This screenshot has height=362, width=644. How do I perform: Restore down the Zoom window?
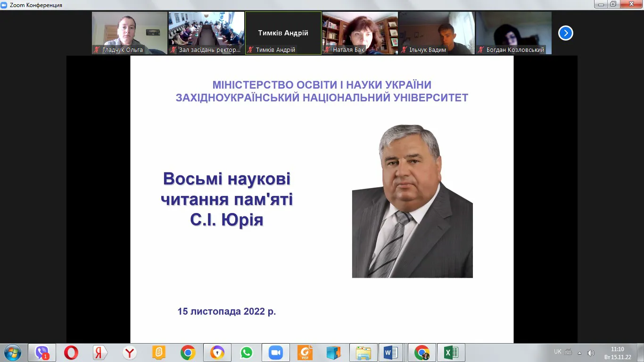613,4
